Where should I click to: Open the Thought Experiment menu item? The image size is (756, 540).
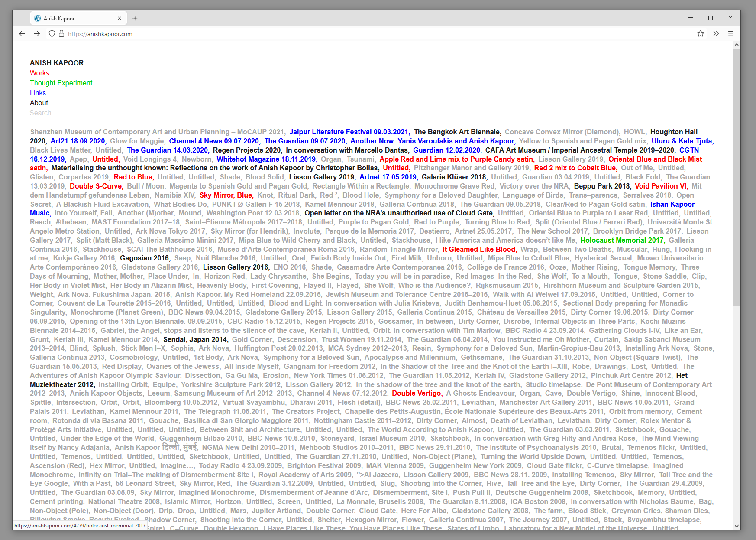pyautogui.click(x=61, y=83)
